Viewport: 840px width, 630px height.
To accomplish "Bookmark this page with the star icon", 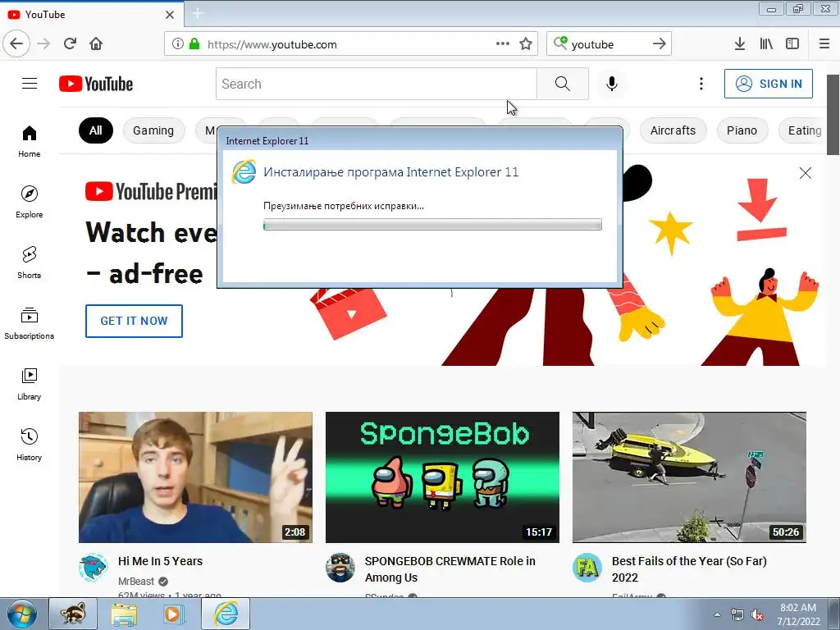I will 526,43.
